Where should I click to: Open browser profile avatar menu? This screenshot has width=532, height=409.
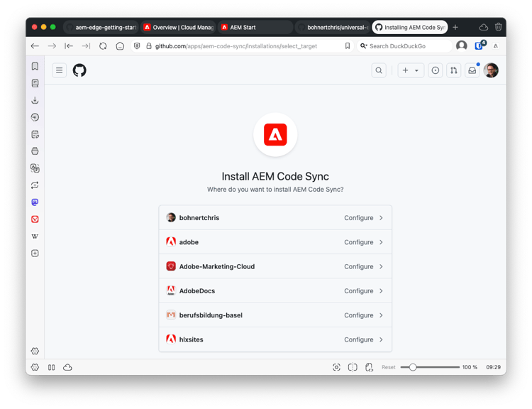point(462,45)
